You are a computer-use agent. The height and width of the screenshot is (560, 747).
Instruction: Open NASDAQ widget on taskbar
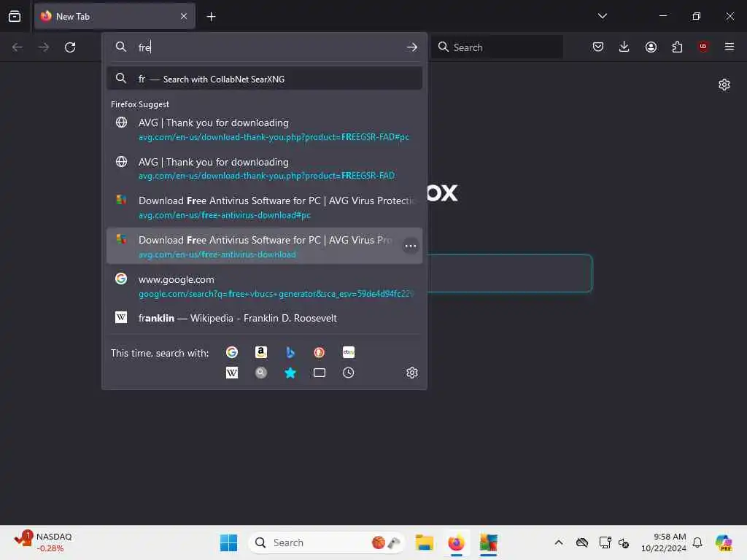coord(43,542)
